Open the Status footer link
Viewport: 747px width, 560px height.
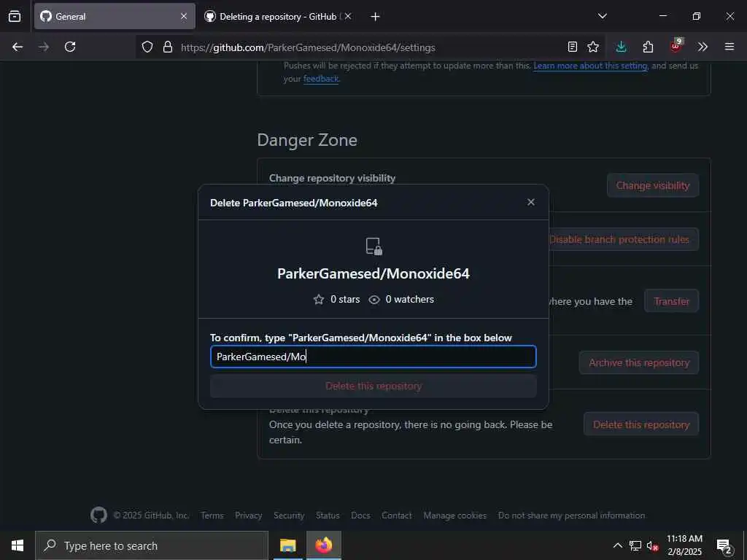pos(328,516)
